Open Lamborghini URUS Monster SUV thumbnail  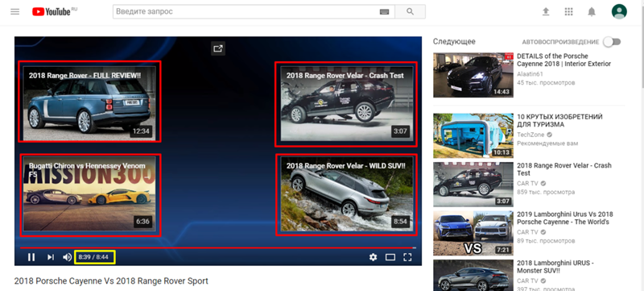pyautogui.click(x=473, y=276)
